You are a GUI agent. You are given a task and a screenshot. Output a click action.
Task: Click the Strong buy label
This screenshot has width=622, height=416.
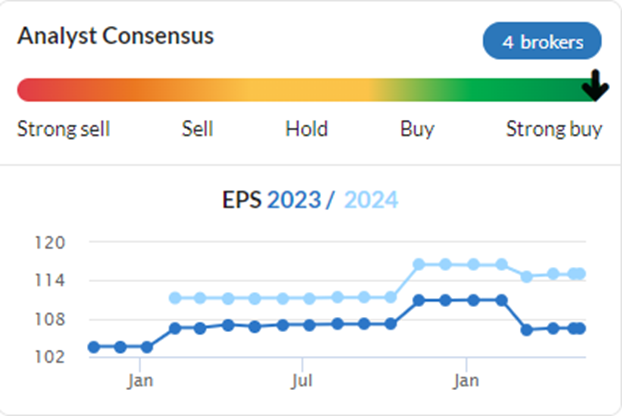(554, 129)
